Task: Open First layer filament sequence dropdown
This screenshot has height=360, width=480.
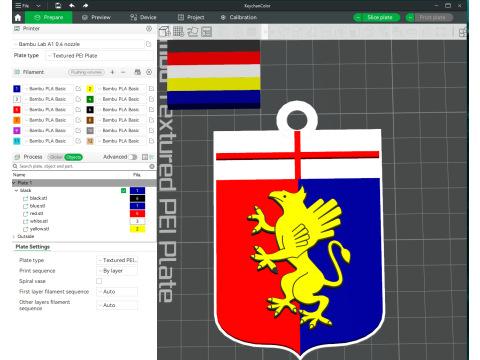Action: click(117, 292)
